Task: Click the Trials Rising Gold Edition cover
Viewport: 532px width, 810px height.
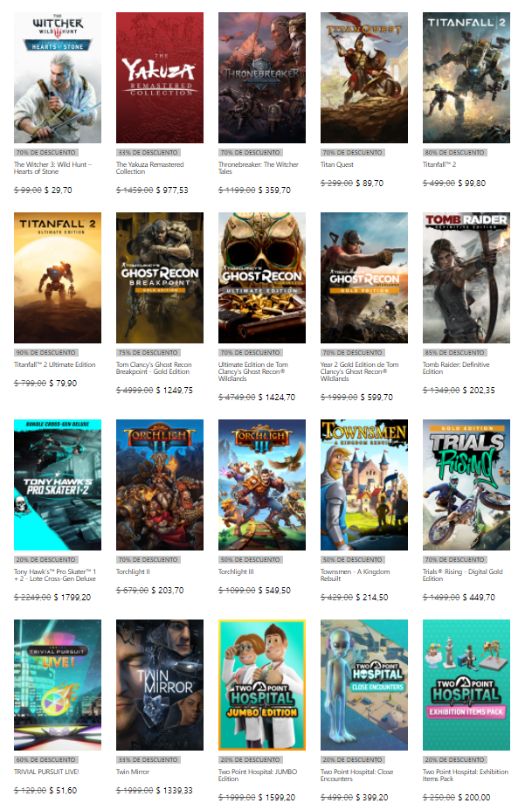Action: (466, 485)
